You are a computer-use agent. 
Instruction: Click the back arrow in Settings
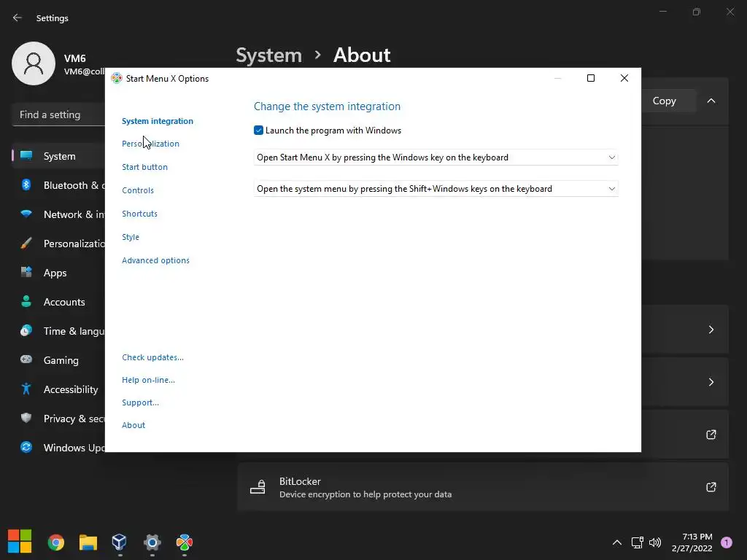click(x=18, y=18)
